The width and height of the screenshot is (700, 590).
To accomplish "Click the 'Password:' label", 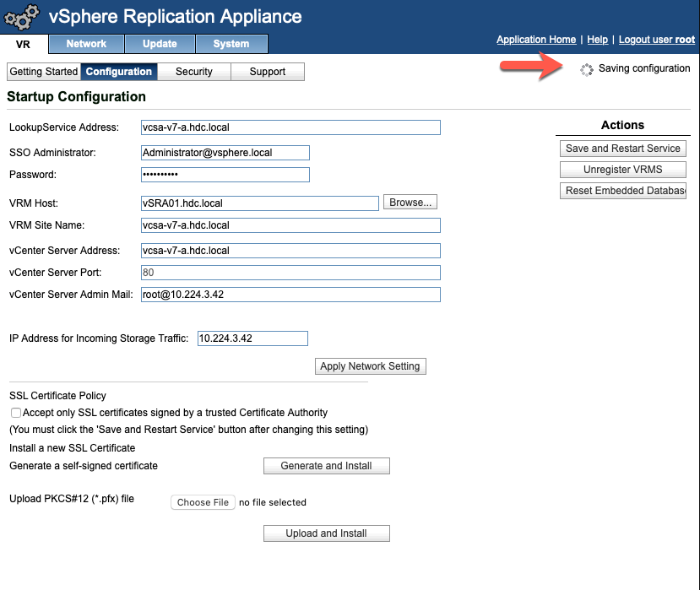I will (33, 175).
